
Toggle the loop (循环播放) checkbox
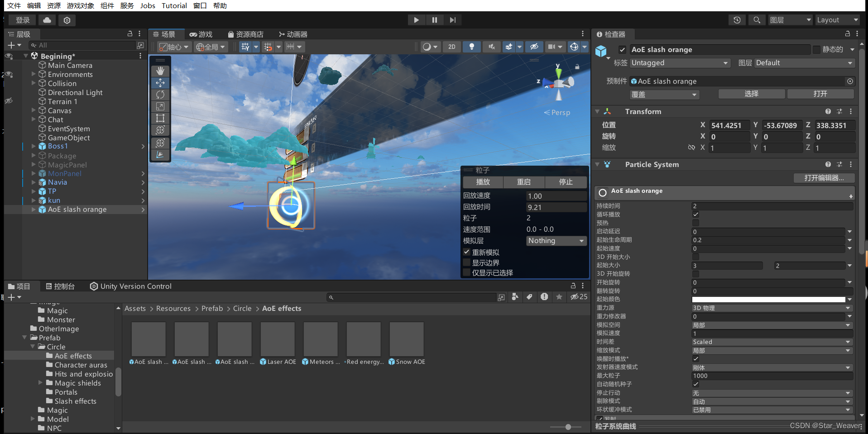click(x=696, y=215)
